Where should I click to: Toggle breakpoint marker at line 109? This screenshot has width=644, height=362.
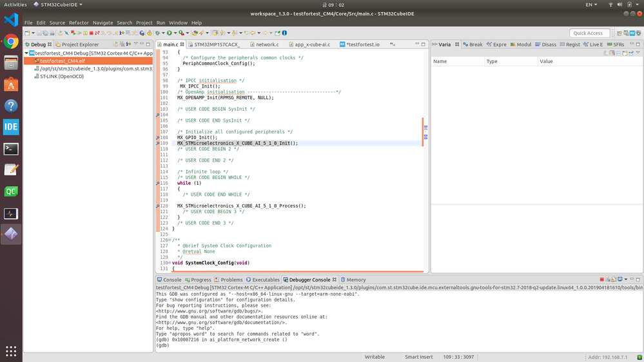(x=158, y=143)
